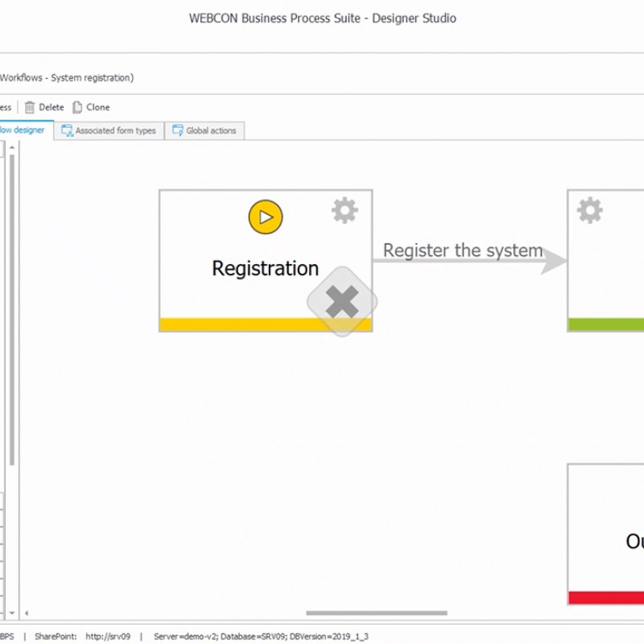Click the left panel vertical scrollbar
The image size is (644, 644).
point(11,306)
